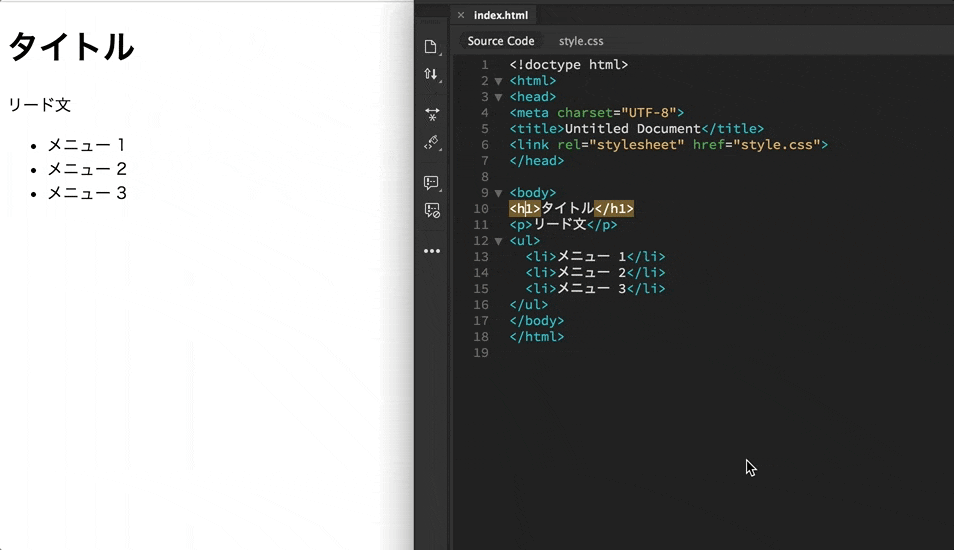Click h1 opening tag on line 10
The width and height of the screenshot is (954, 550).
click(524, 209)
